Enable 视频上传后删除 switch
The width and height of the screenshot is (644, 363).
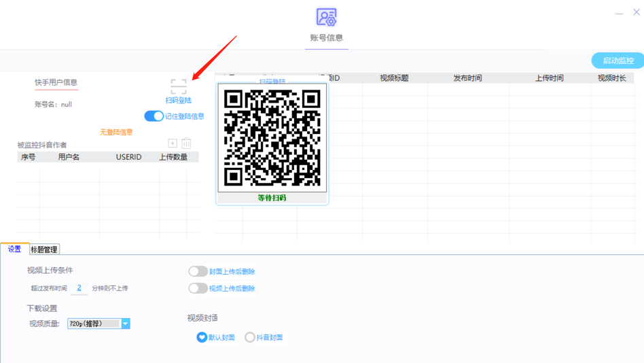point(198,288)
